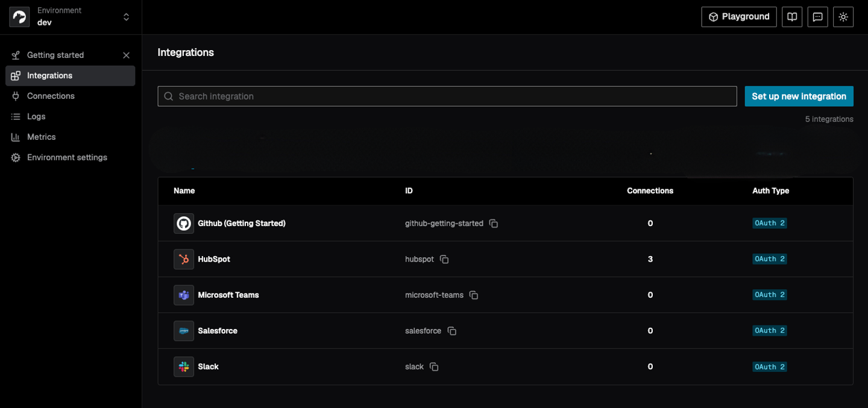
Task: Click Slack's connections count 0
Action: click(650, 367)
